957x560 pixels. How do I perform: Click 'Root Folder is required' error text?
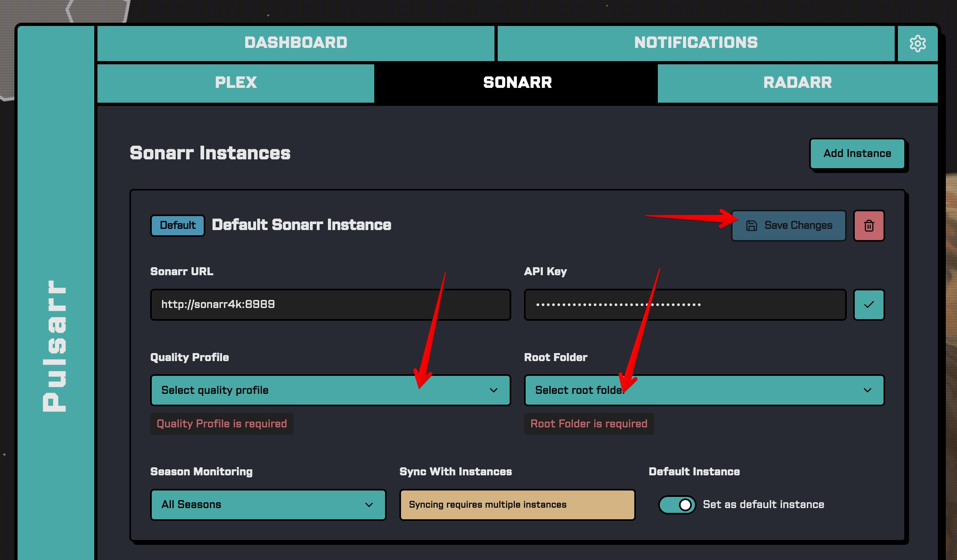[589, 424]
